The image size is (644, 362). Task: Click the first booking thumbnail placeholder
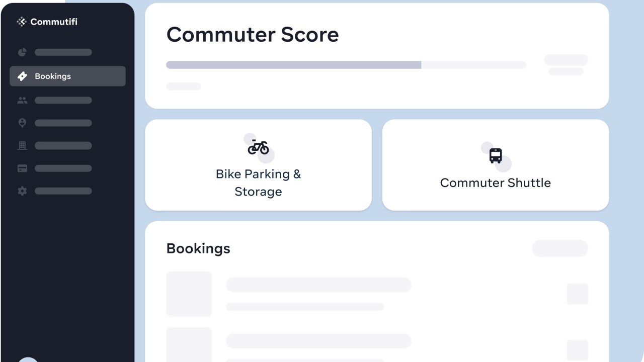point(189,294)
